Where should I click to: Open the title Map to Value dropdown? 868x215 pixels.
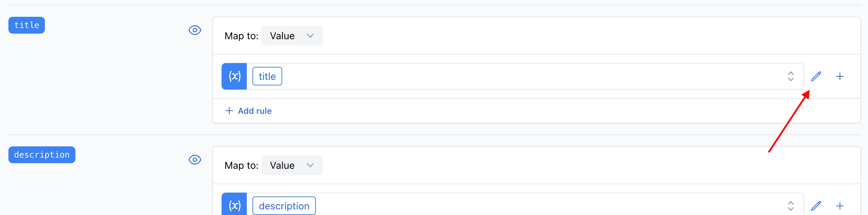tap(292, 36)
